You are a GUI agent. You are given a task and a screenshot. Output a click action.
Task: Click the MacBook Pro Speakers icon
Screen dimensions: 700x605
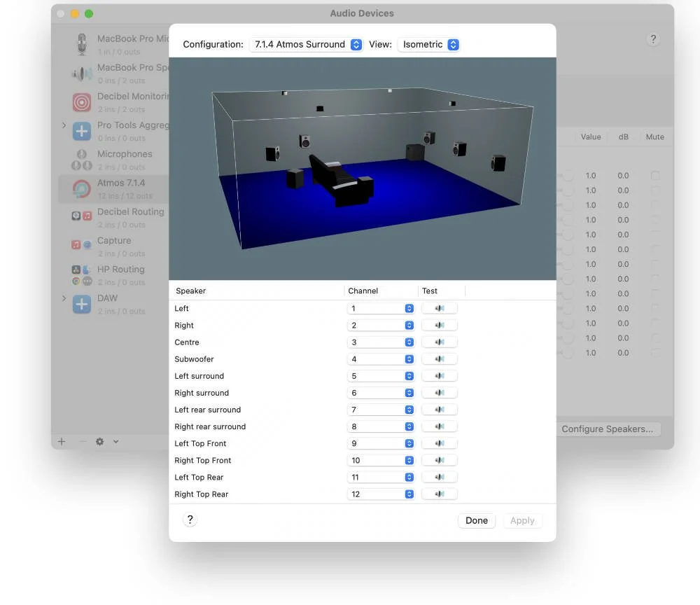82,74
